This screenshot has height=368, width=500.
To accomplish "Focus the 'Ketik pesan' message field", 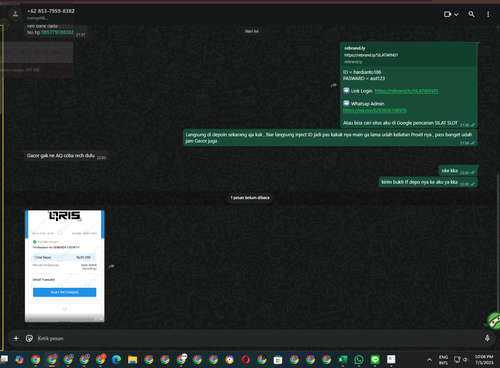I will (x=257, y=338).
